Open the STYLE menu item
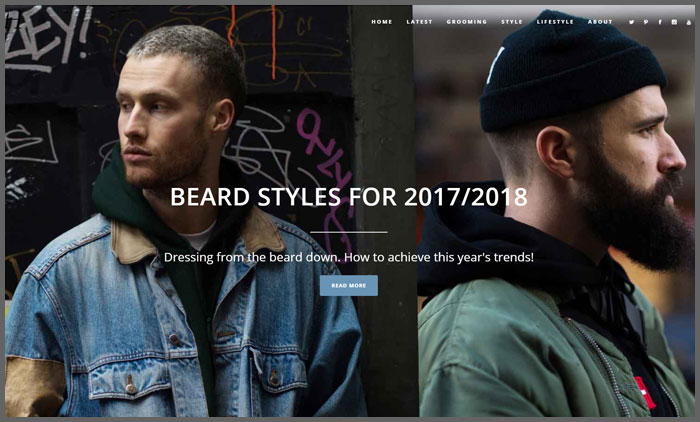Screen dimensions: 700x422 (x=512, y=22)
